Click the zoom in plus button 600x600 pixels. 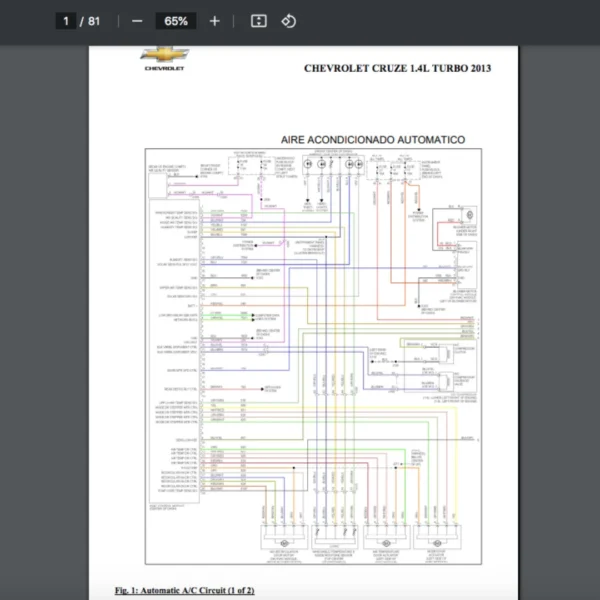click(215, 21)
